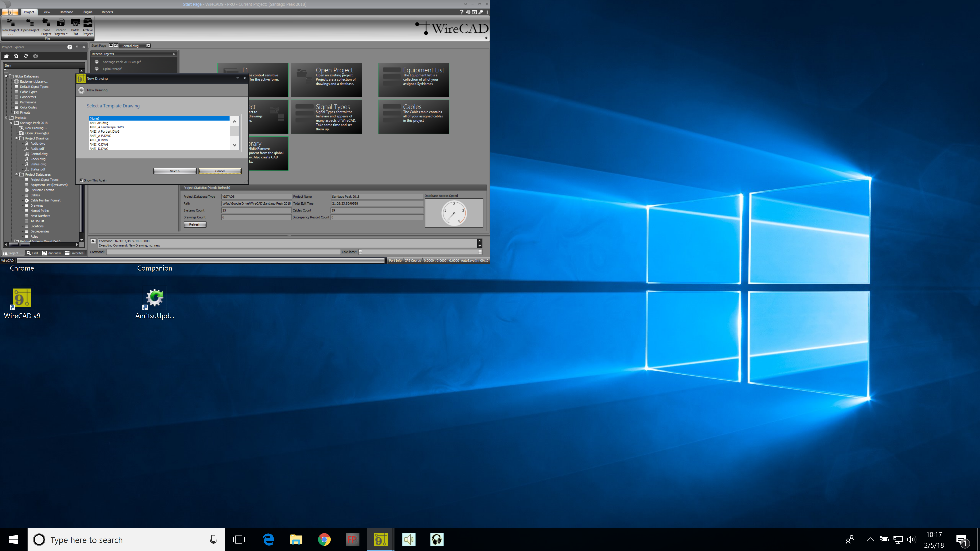
Task: Click the key icon in WireCAD top-right
Action: pos(481,12)
